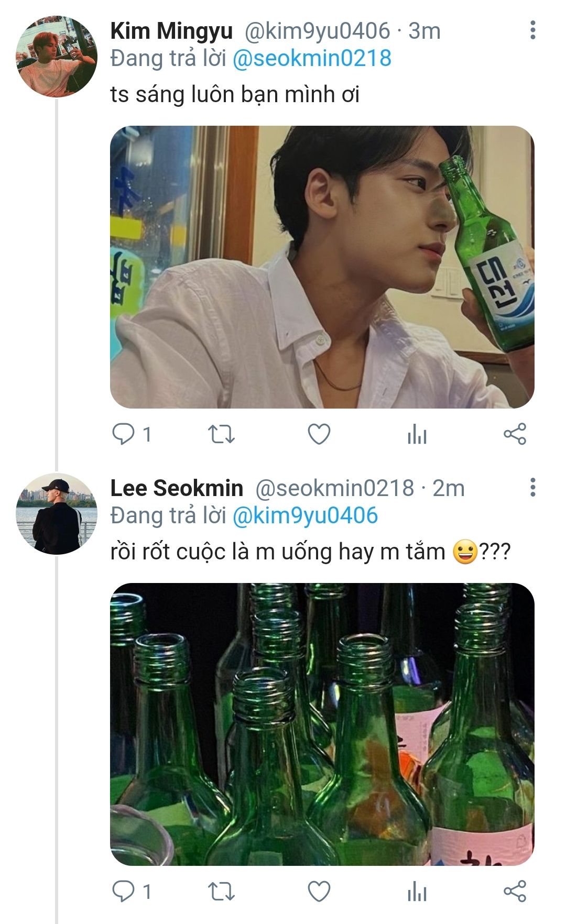Image resolution: width=566 pixels, height=924 pixels.
Task: View analytics for Kim Mingyu's tweet
Action: coord(417,435)
